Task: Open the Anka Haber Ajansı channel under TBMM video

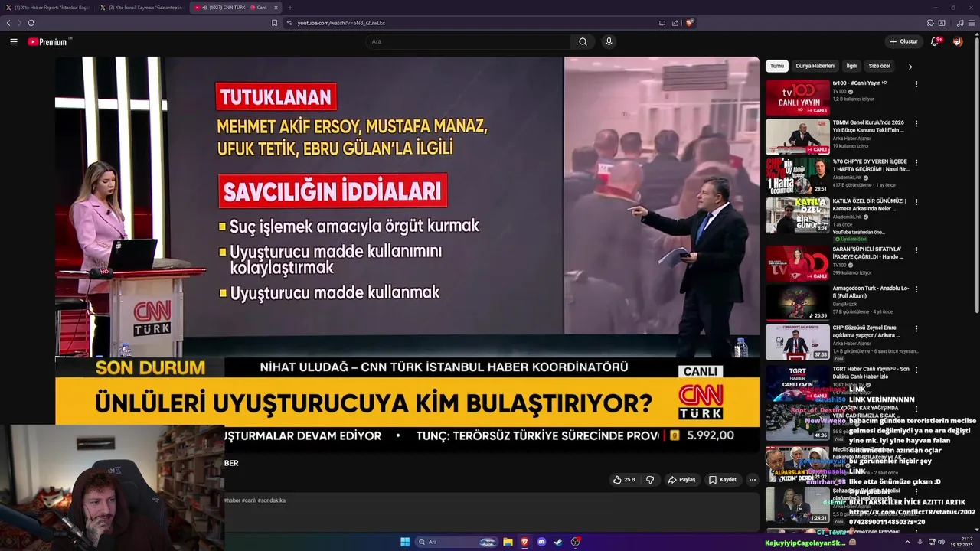Action: coord(851,139)
